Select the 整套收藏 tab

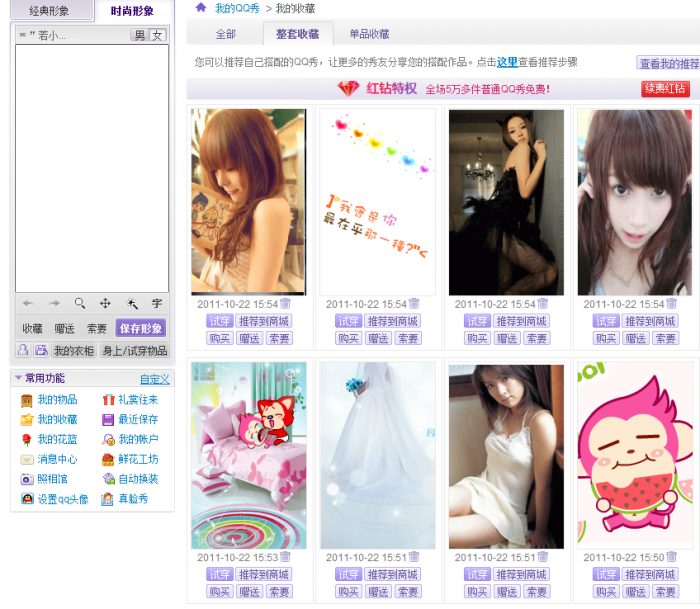click(297, 34)
